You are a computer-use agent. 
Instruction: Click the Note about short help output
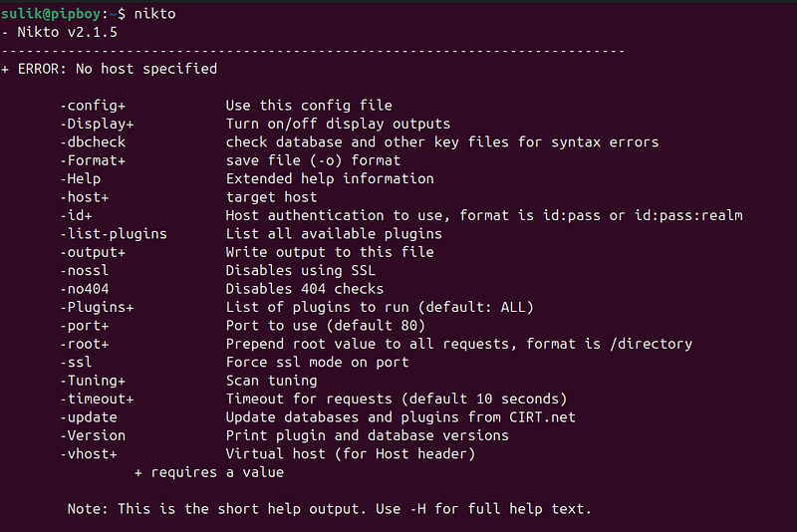point(330,509)
